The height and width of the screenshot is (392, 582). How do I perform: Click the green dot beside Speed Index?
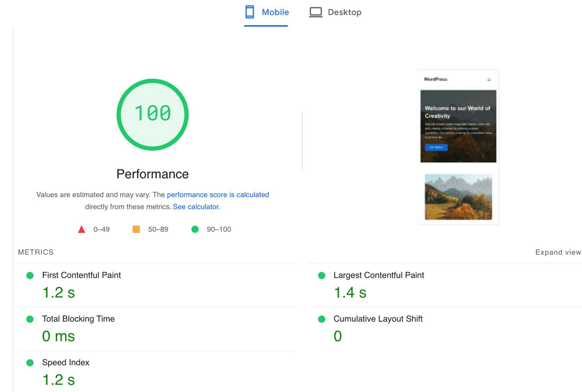[x=30, y=363]
